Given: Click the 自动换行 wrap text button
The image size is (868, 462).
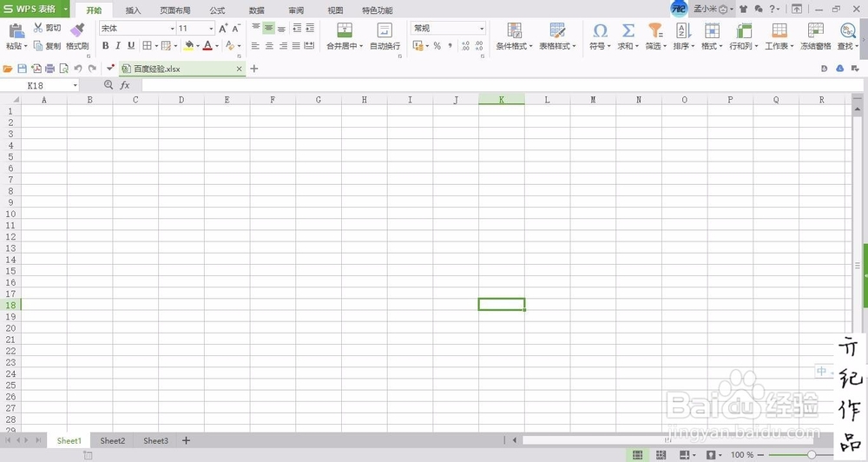Looking at the screenshot, I should click(x=385, y=36).
